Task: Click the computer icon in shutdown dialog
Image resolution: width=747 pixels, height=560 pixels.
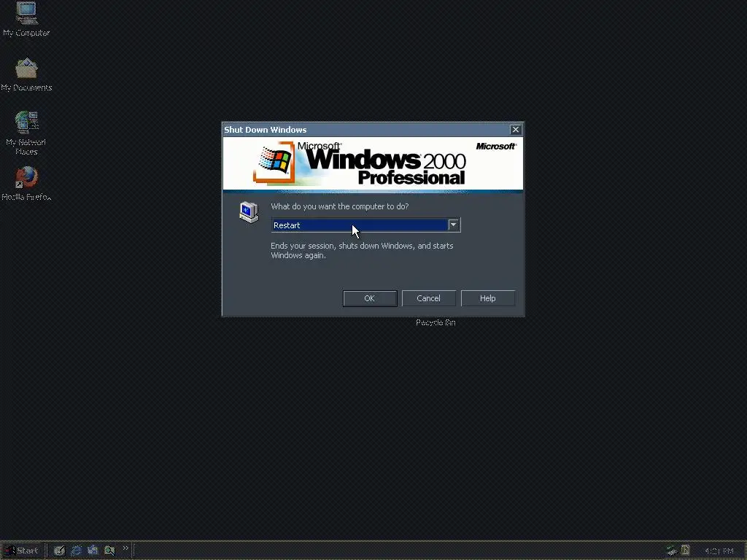Action: click(249, 212)
